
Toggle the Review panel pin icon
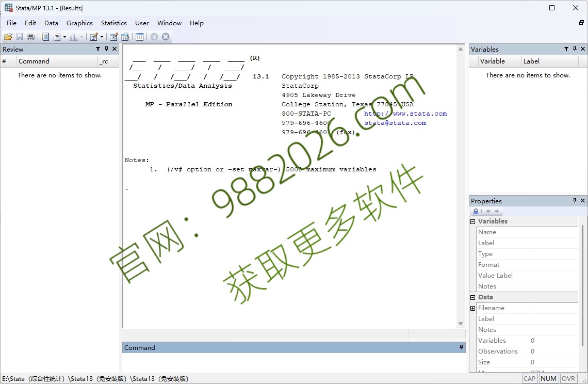tap(106, 49)
